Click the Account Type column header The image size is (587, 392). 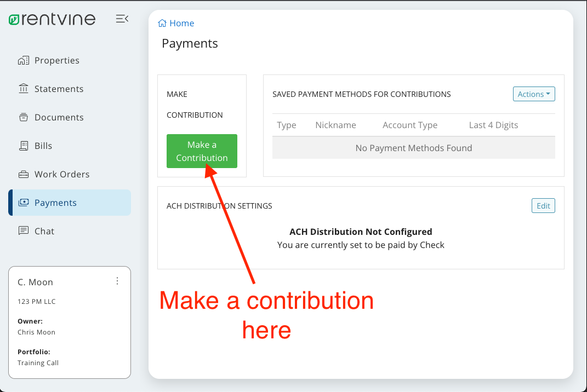pos(410,125)
